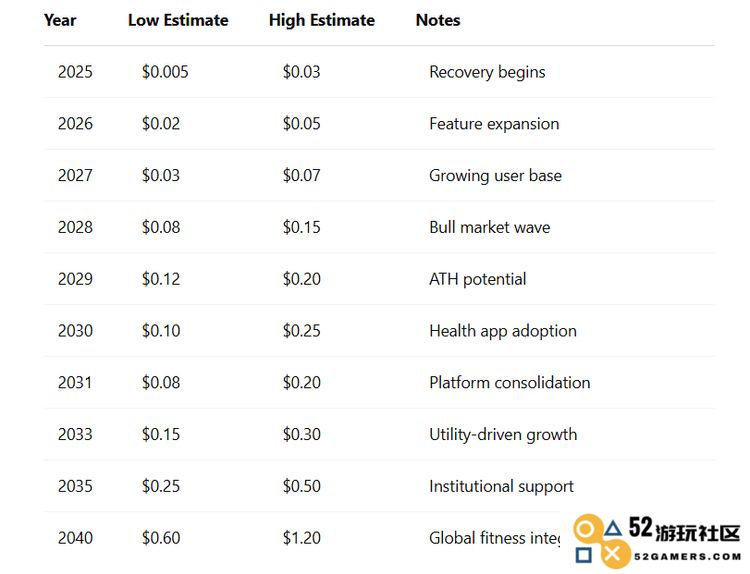Image resolution: width=750 pixels, height=574 pixels.
Task: Select the $0.60 low estimate for 2040
Action: (161, 538)
